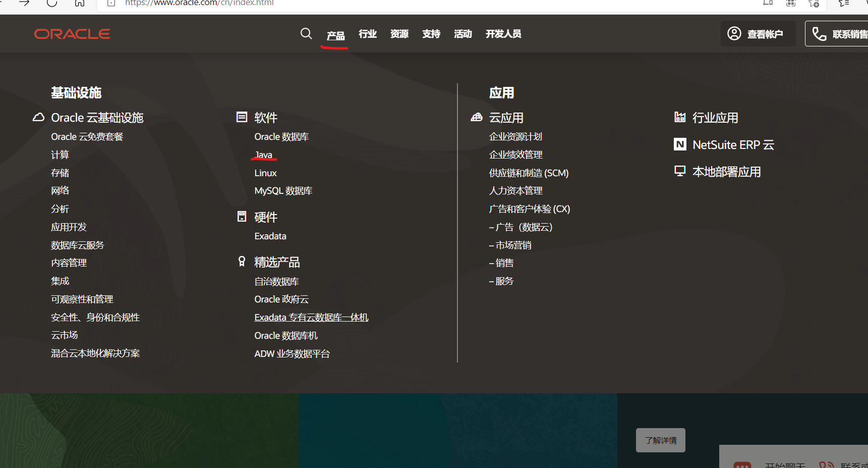Open the Exadata link under 硬件
Screen dimensions: 868x468
[270, 236]
